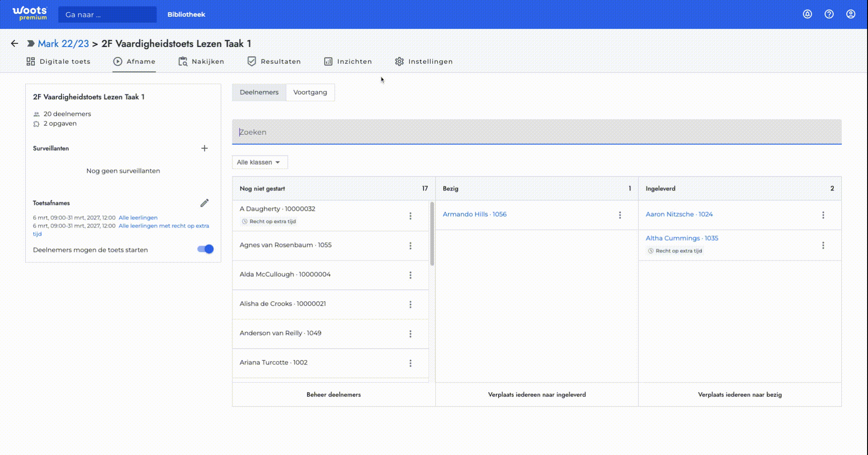
Task: Click the participants icon next to 20 deelnemers
Action: 37,114
